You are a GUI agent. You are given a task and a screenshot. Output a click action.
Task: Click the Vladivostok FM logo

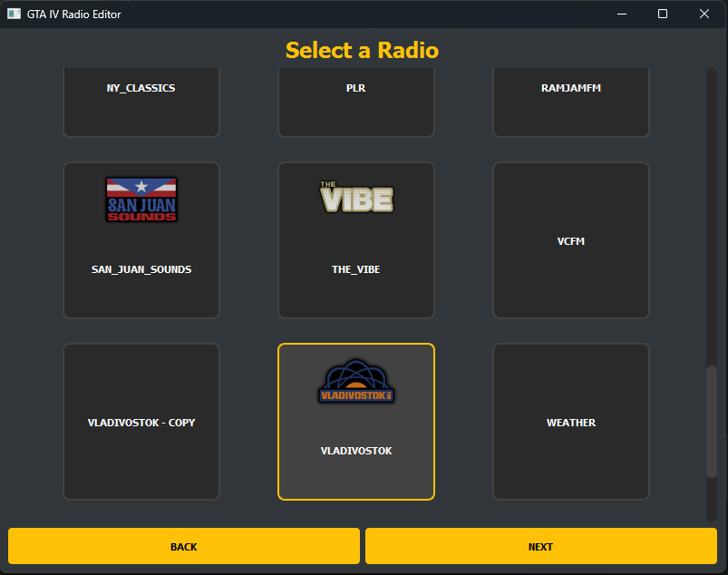click(x=356, y=381)
